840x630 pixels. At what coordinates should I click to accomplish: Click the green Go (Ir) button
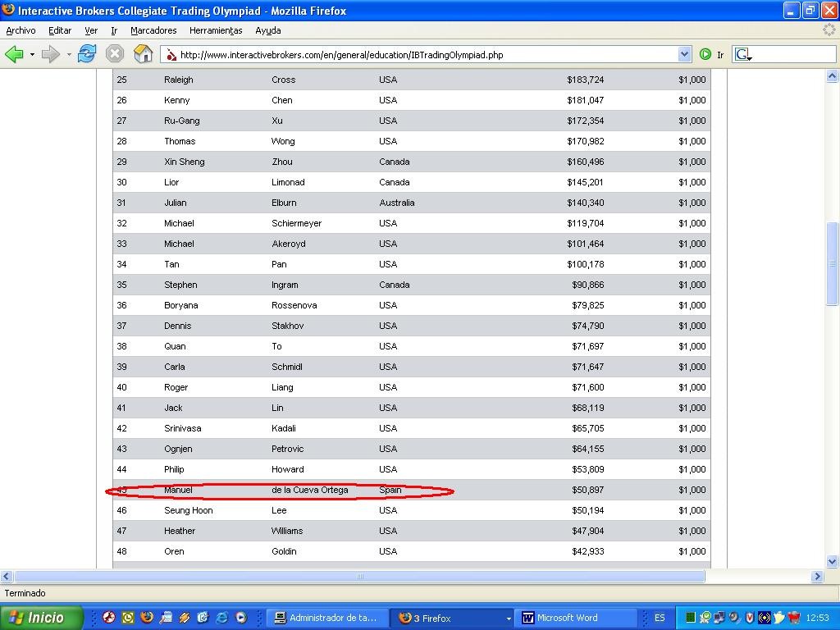(x=705, y=55)
